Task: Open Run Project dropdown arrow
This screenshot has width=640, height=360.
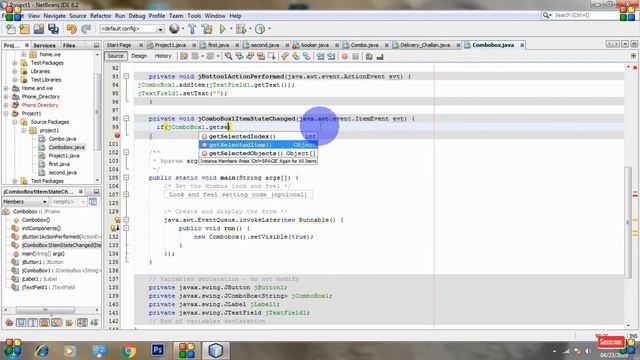Action: coord(231,29)
